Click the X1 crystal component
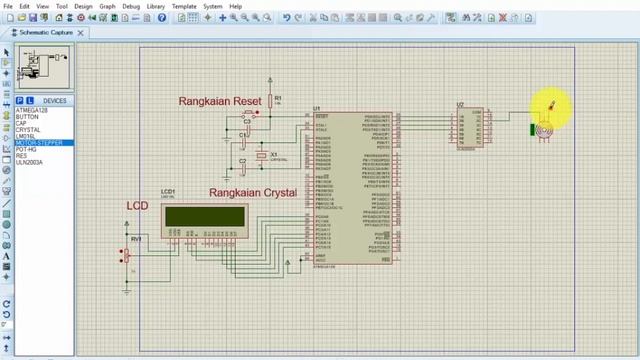 [261, 156]
